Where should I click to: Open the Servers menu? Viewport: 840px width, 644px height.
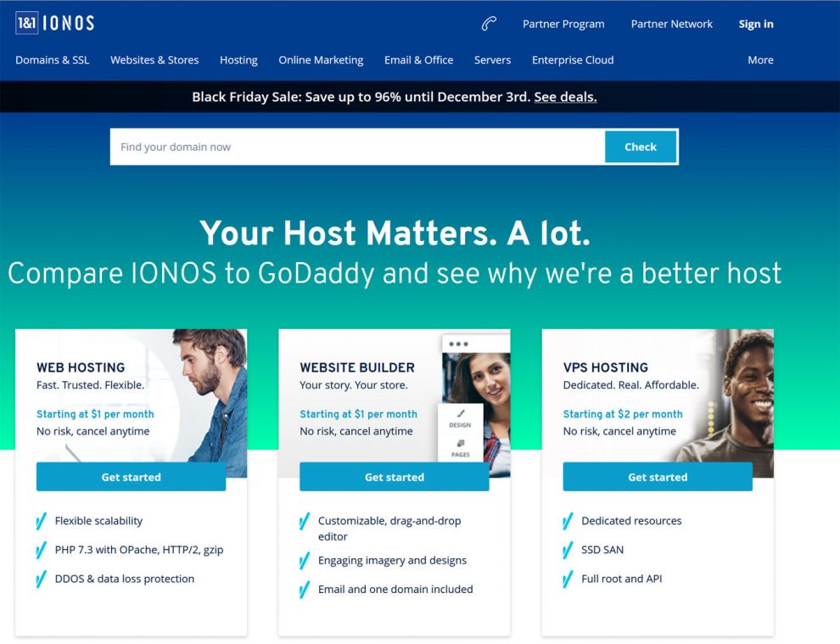pos(492,60)
